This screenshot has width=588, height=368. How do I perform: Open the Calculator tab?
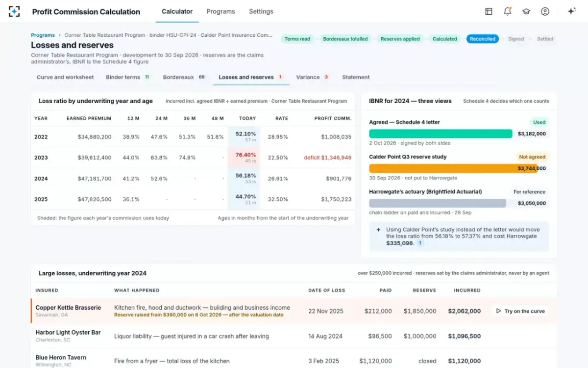pos(177,11)
